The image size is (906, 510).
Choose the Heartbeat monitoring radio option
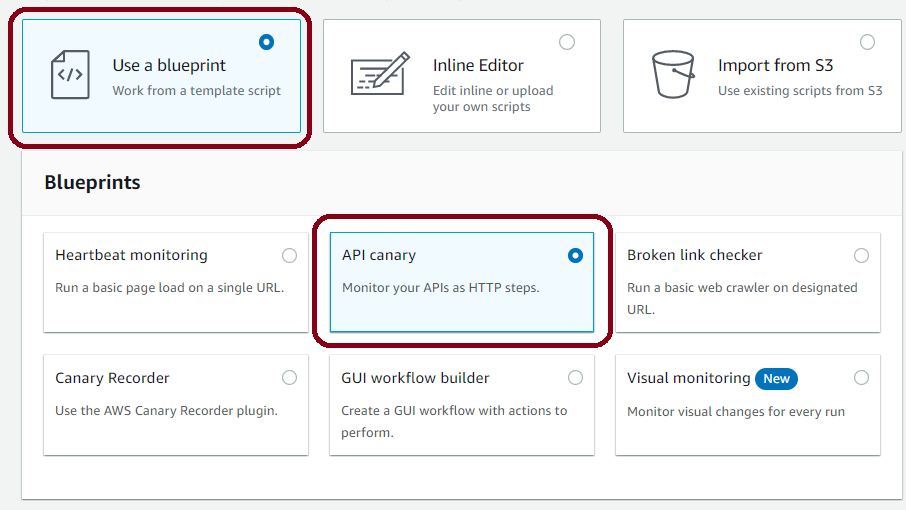(x=289, y=255)
